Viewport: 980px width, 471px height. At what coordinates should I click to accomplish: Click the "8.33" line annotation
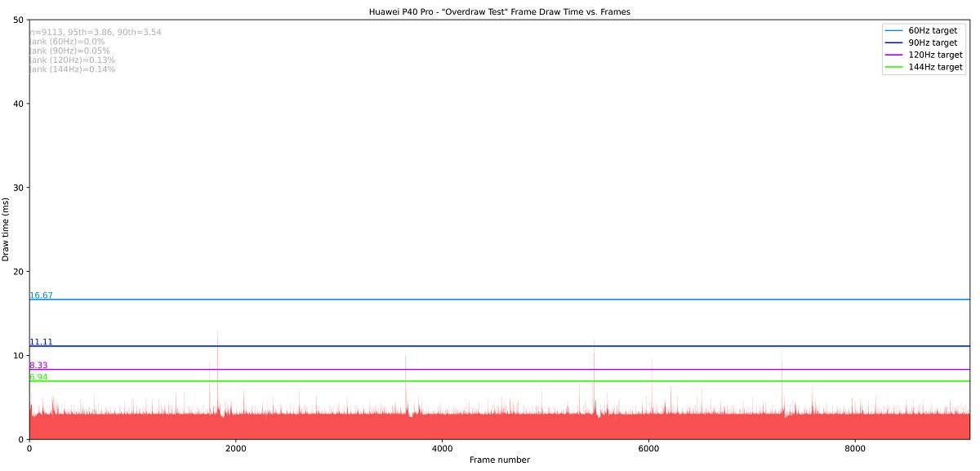pos(38,366)
